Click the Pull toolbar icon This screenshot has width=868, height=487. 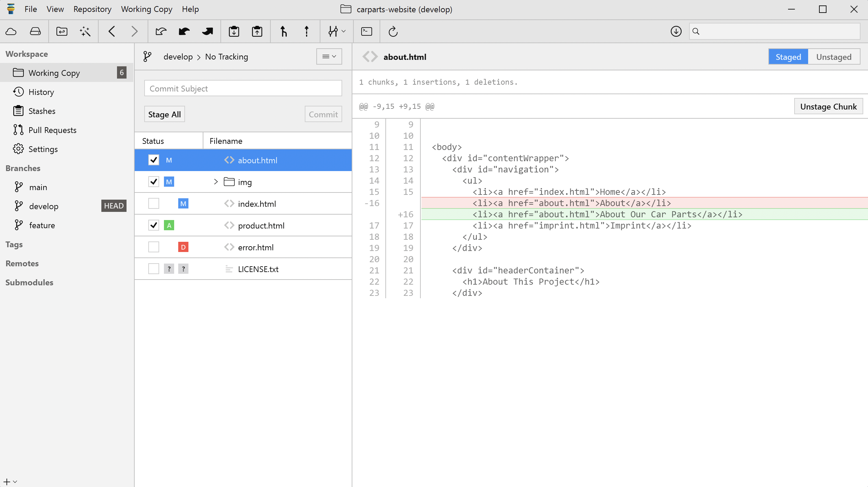coord(184,32)
